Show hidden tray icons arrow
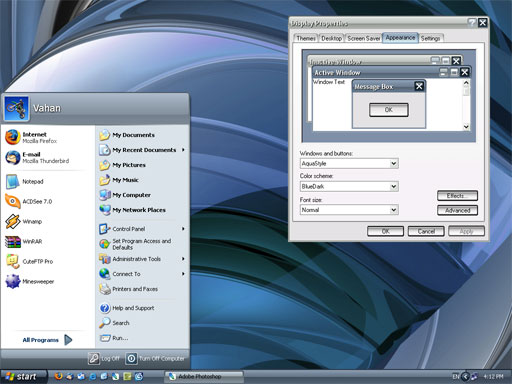This screenshot has width=512, height=384. (465, 377)
